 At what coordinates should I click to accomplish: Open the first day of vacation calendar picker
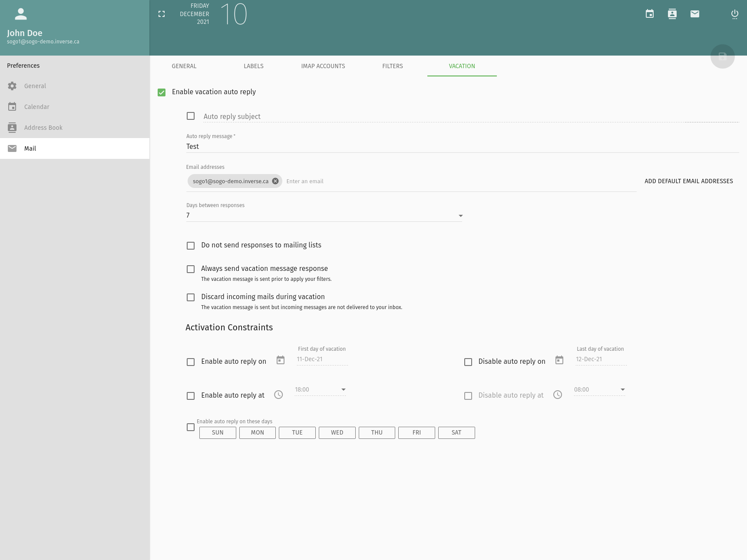pyautogui.click(x=281, y=360)
